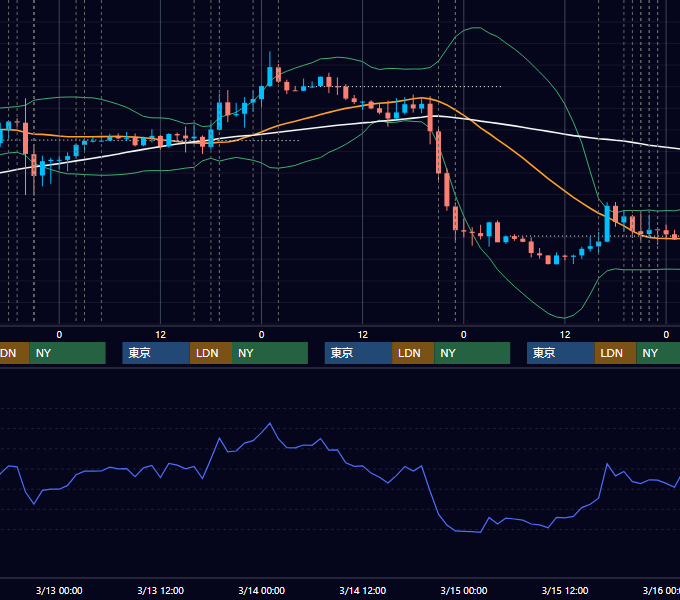This screenshot has height=600, width=680.
Task: Click the 3/13 12:00 date label
Action: pyautogui.click(x=160, y=590)
